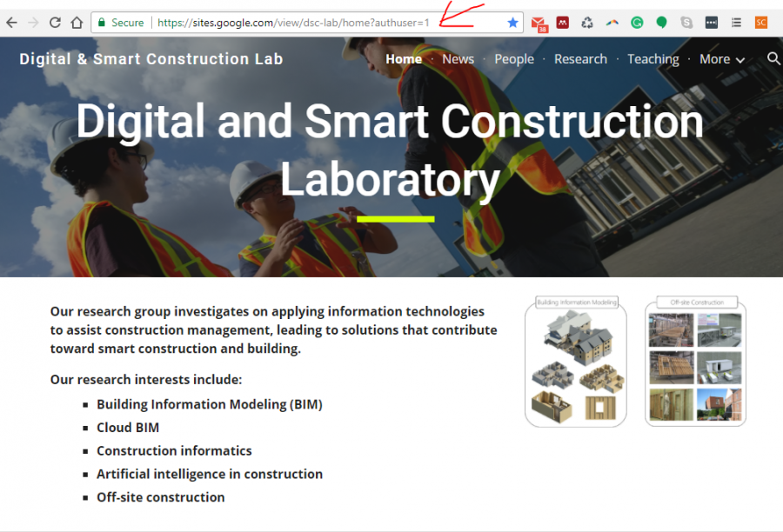The image size is (783, 532).
Task: Click the green Grammarly extension icon
Action: [637, 23]
